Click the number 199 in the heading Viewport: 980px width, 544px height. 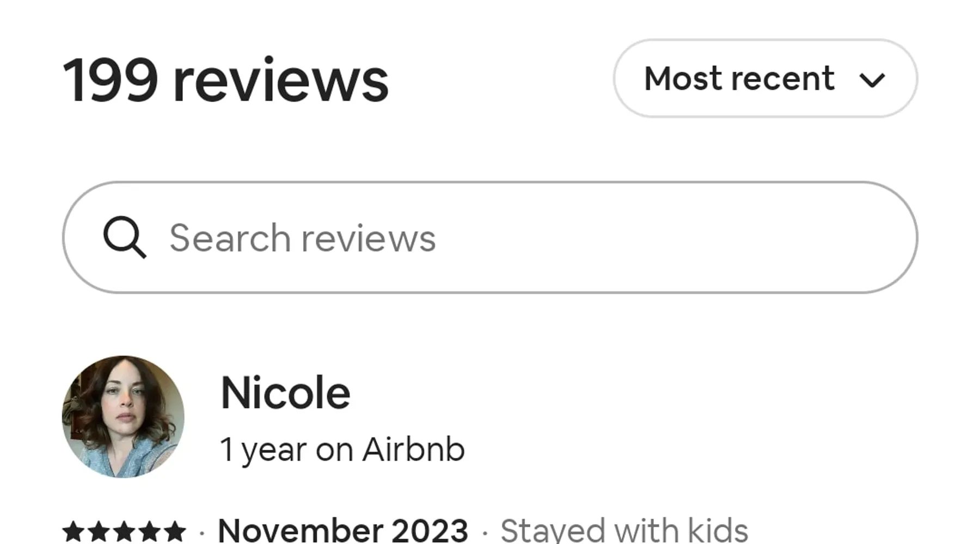[x=111, y=81]
